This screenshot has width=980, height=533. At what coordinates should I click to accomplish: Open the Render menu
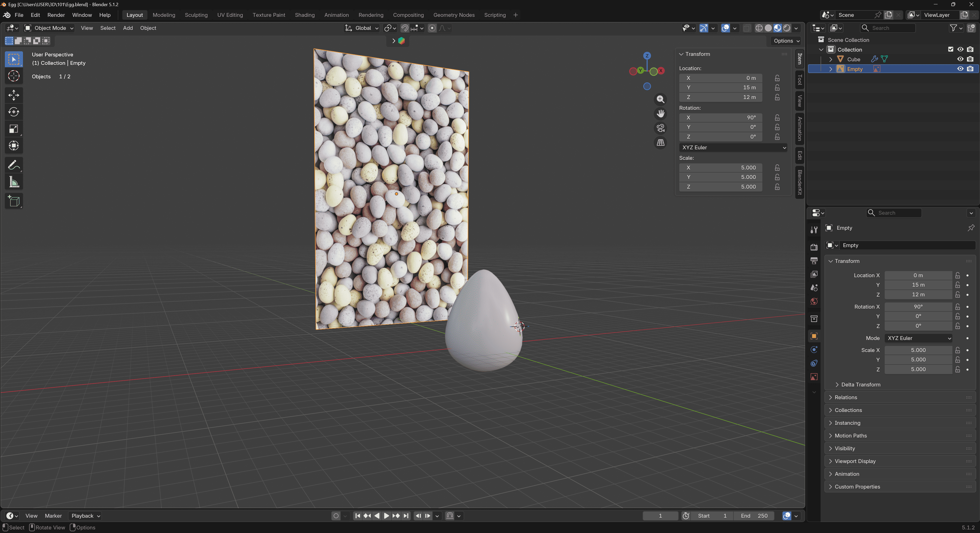(56, 15)
